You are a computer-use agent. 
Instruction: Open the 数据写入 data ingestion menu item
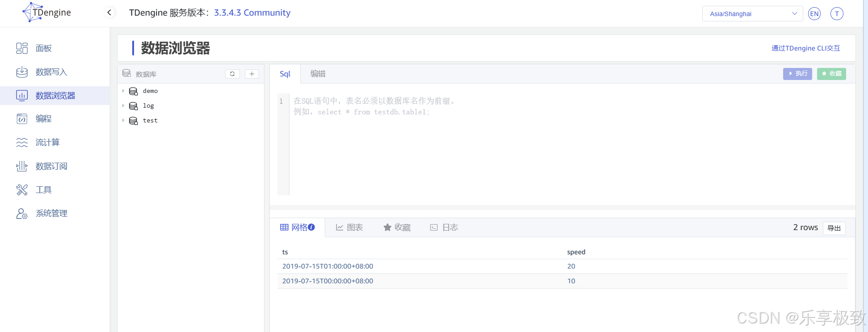click(55, 72)
